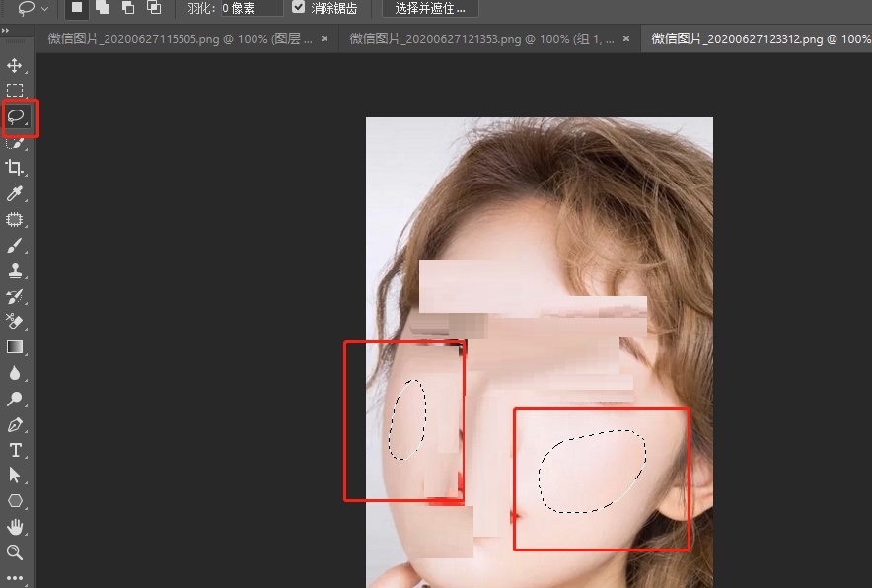The width and height of the screenshot is (872, 588).
Task: Enable the Subtract from Selection mode
Action: (127, 8)
